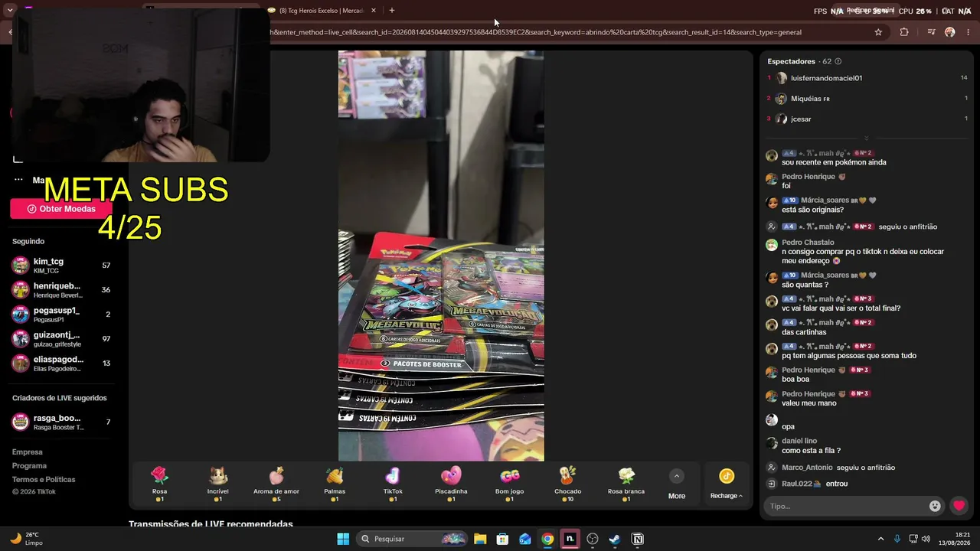
Task: Tap the heart like button
Action: (x=959, y=506)
